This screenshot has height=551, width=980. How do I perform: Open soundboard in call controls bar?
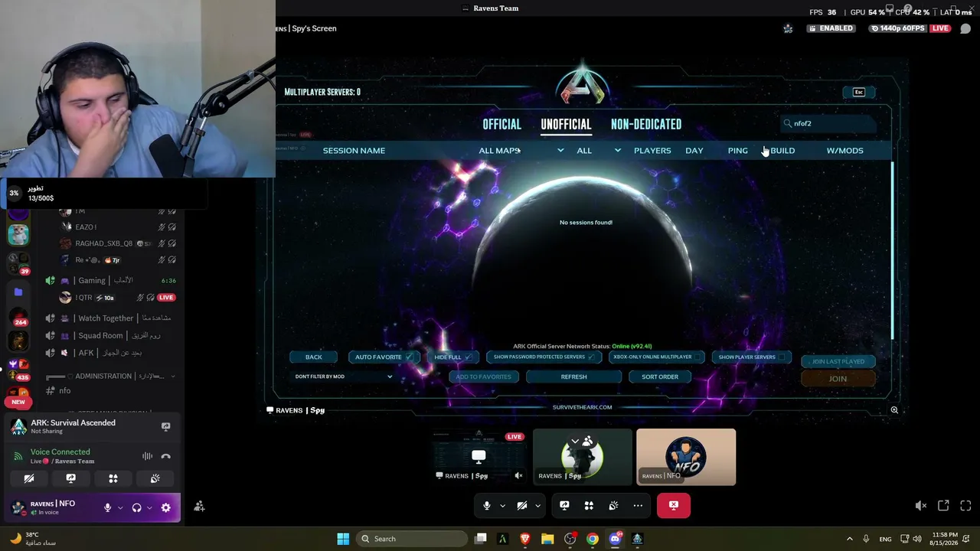pos(613,505)
